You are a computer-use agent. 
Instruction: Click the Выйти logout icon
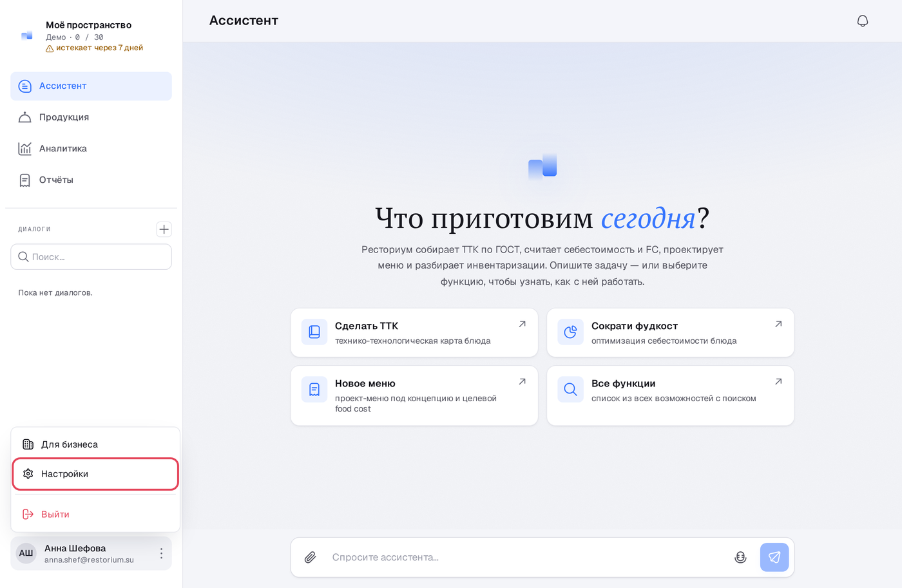(x=28, y=514)
